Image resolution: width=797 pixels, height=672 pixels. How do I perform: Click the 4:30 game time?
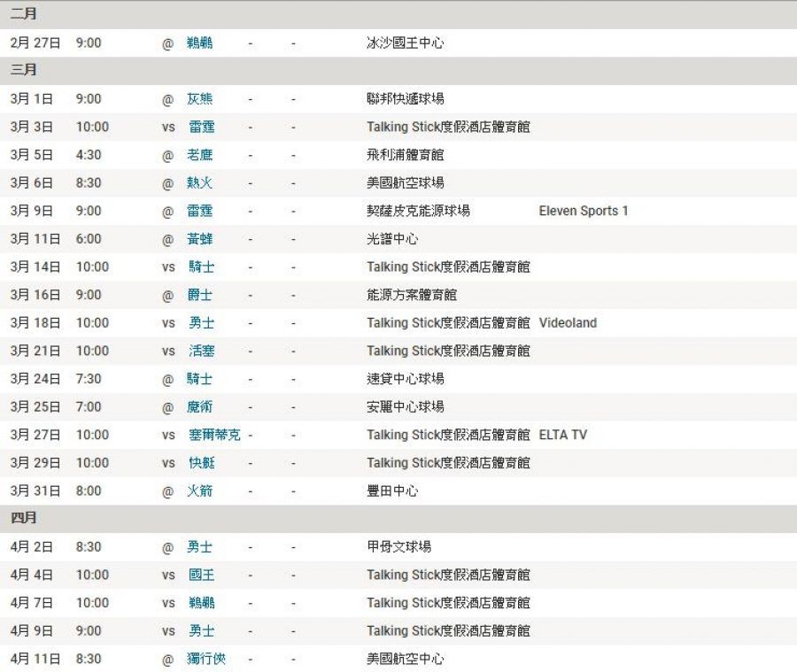pos(89,155)
